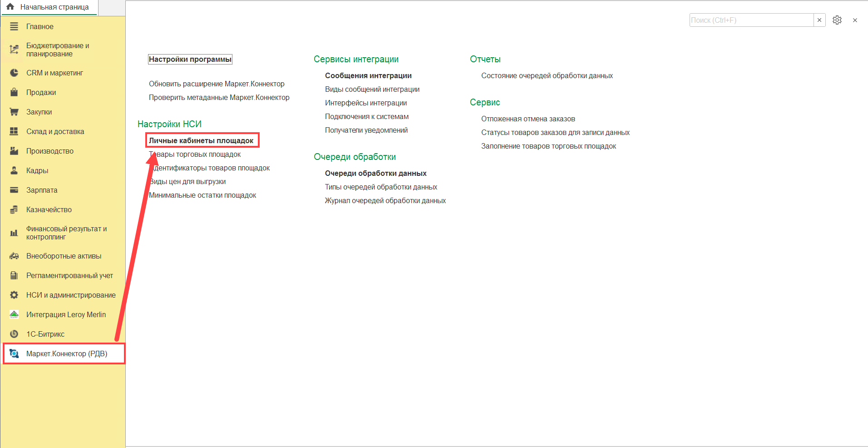The width and height of the screenshot is (868, 448).
Task: Open Отложенная отмена заказов
Action: pyautogui.click(x=528, y=119)
